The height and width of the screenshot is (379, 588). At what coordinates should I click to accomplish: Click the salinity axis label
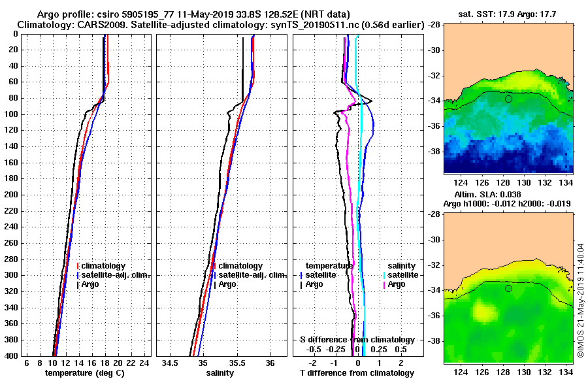point(220,373)
